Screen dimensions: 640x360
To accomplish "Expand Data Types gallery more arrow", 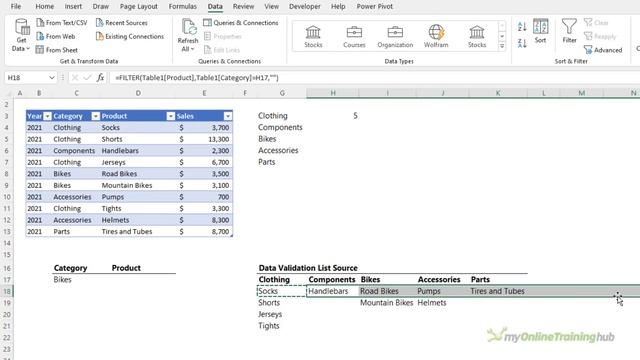I will pyautogui.click(x=502, y=46).
